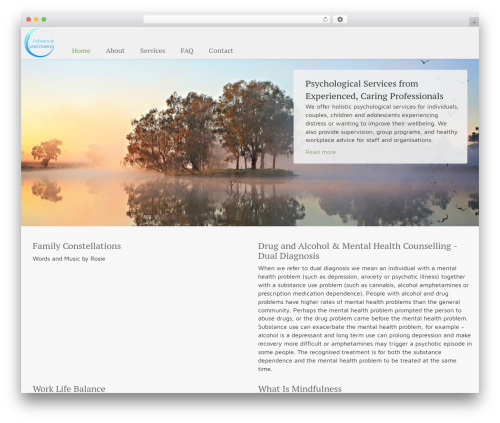Click the dual diagnosis paragraph text
The height and width of the screenshot is (423, 500).
coord(365,319)
